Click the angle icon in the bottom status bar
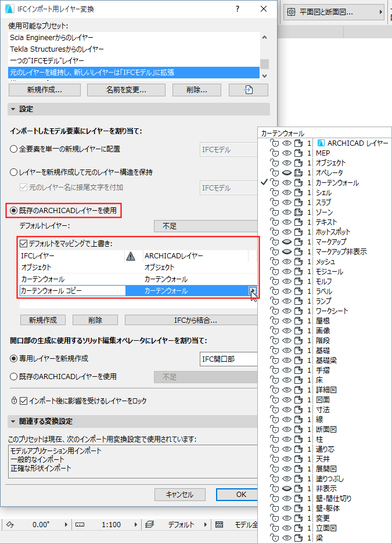This screenshot has height=544, width=392. click(x=10, y=525)
